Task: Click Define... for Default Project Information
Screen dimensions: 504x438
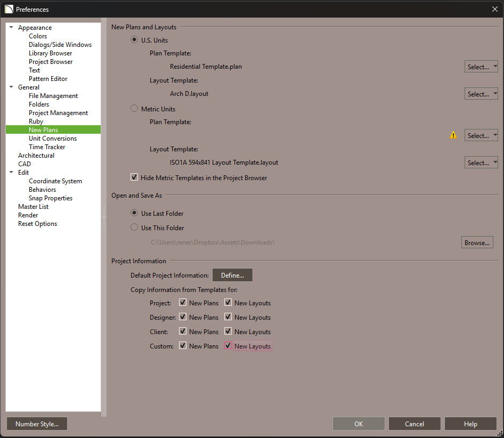Action: (232, 275)
